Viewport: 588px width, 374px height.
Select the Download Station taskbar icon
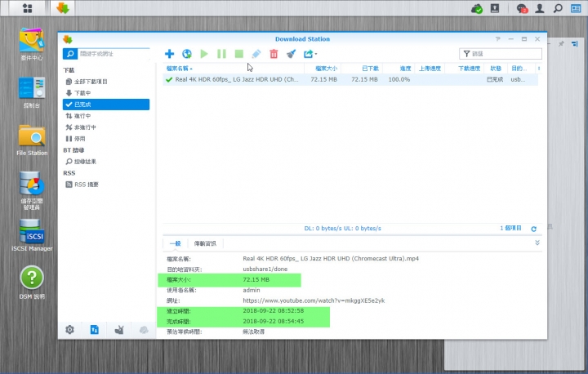click(63, 8)
